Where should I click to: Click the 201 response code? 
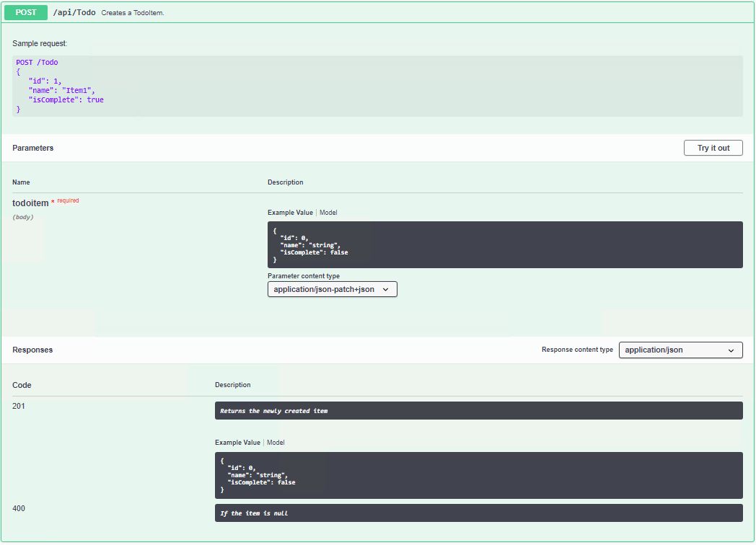click(x=18, y=406)
